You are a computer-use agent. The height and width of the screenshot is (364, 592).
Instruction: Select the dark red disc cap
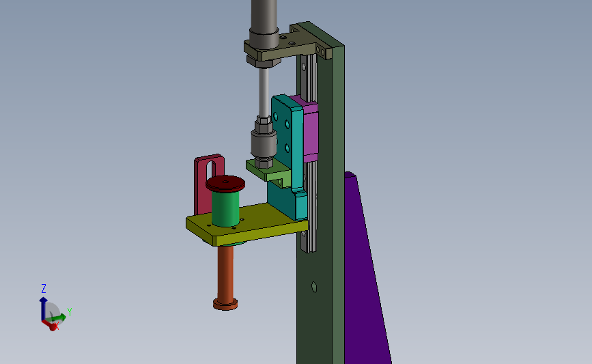pyautogui.click(x=225, y=184)
